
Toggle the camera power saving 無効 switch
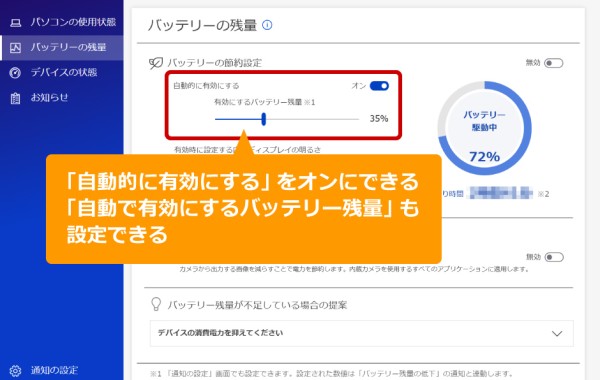click(x=554, y=257)
